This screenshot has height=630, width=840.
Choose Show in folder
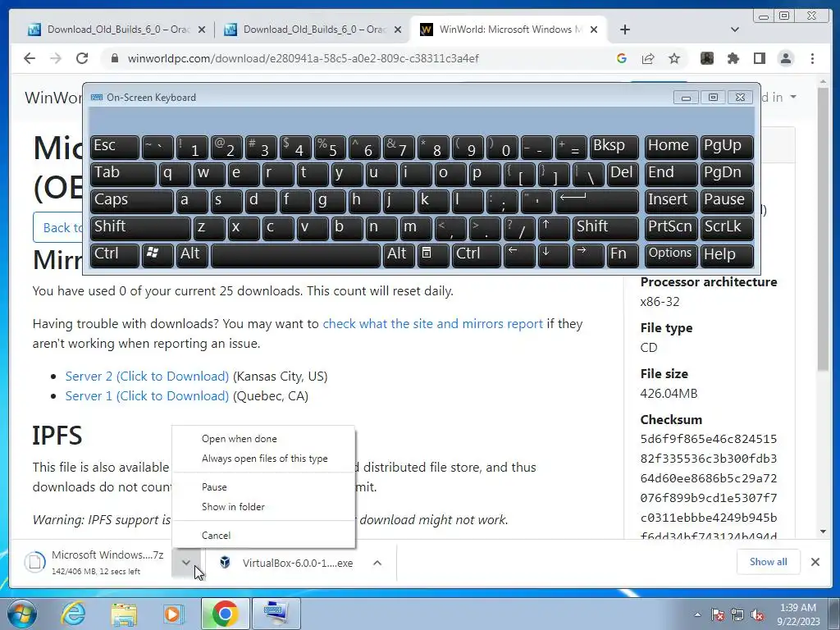[263, 507]
